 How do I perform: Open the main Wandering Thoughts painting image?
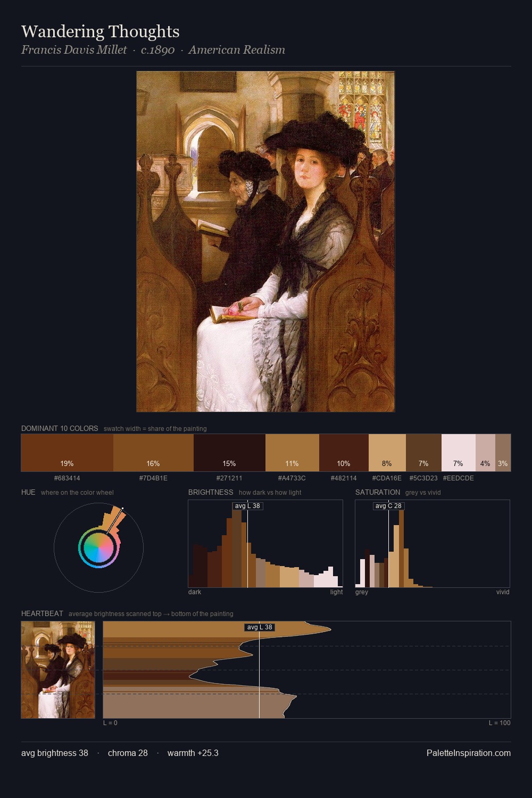click(265, 242)
